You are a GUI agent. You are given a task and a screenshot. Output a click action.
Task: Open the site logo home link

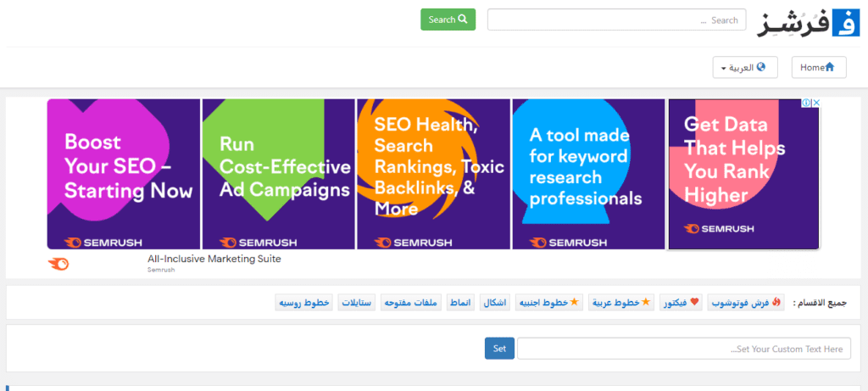pos(807,25)
